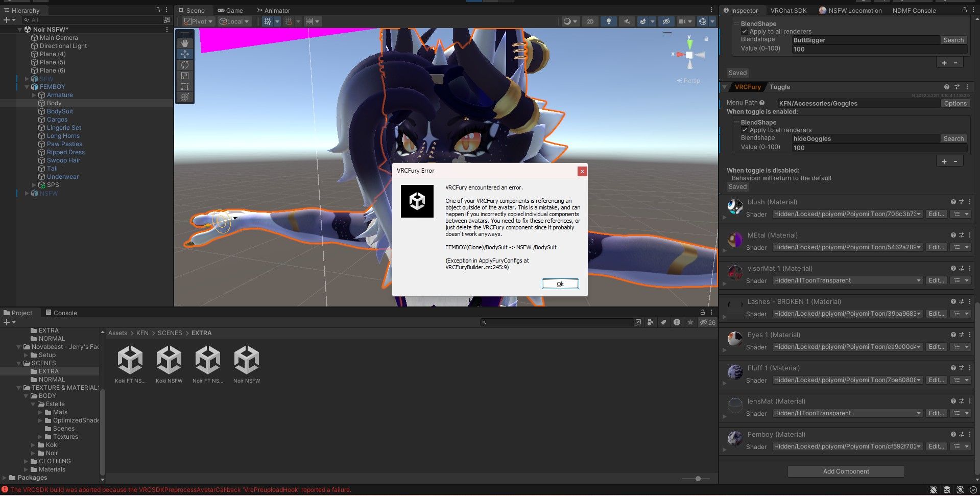Viewport: 980px width, 496px height.
Task: Open the Koki NSFW scene asset
Action: (169, 365)
